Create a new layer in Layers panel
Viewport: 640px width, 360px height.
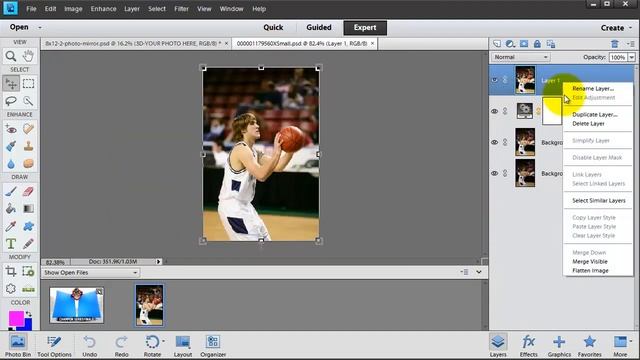(497, 44)
